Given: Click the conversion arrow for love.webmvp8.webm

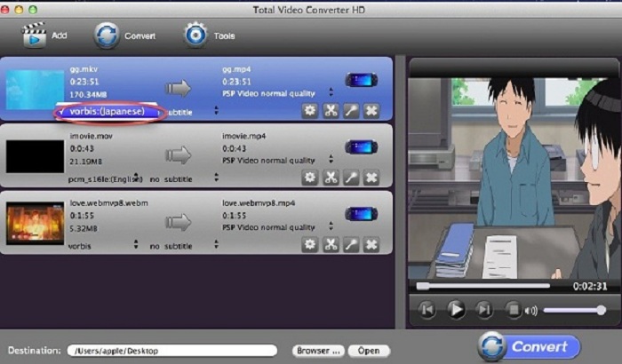Looking at the screenshot, I should [178, 222].
